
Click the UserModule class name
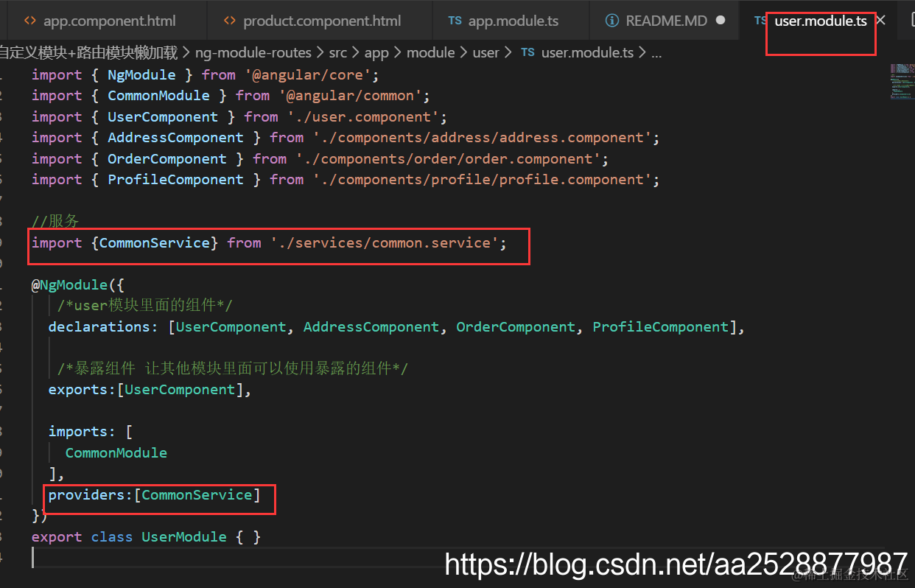point(184,536)
